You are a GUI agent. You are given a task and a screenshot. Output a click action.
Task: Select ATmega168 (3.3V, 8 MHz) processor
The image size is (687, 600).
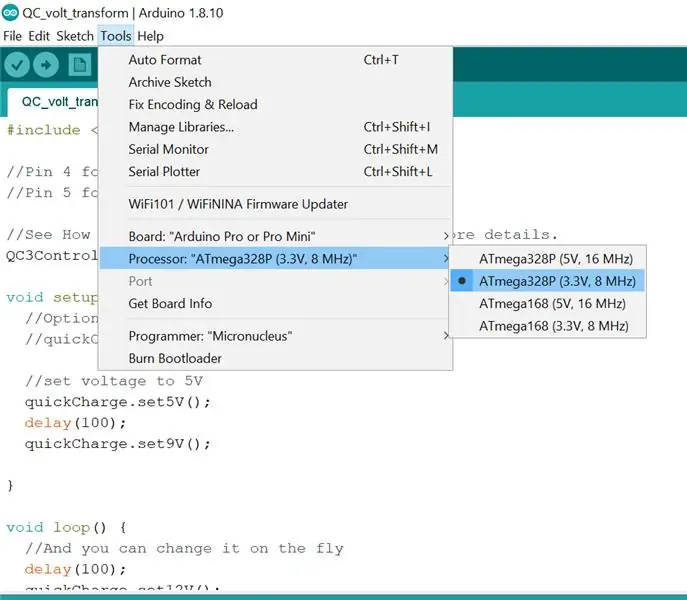tap(548, 326)
